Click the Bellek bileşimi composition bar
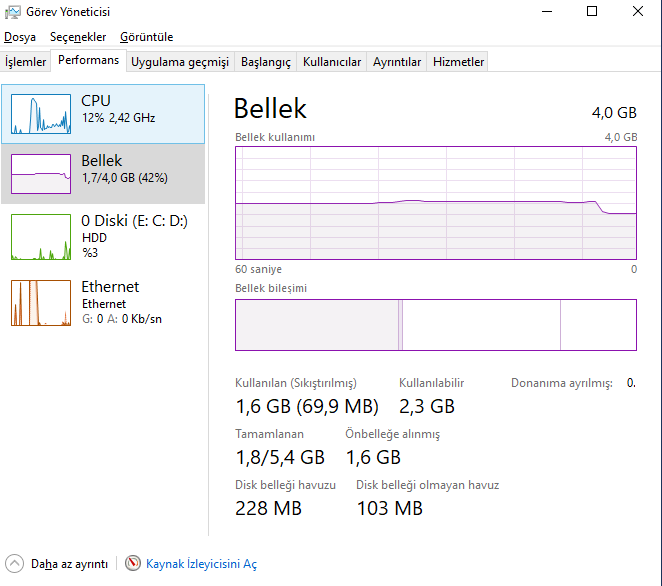 (435, 325)
